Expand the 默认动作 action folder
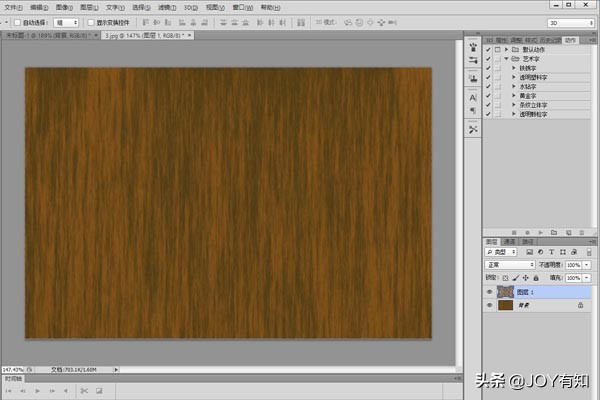 click(x=505, y=49)
